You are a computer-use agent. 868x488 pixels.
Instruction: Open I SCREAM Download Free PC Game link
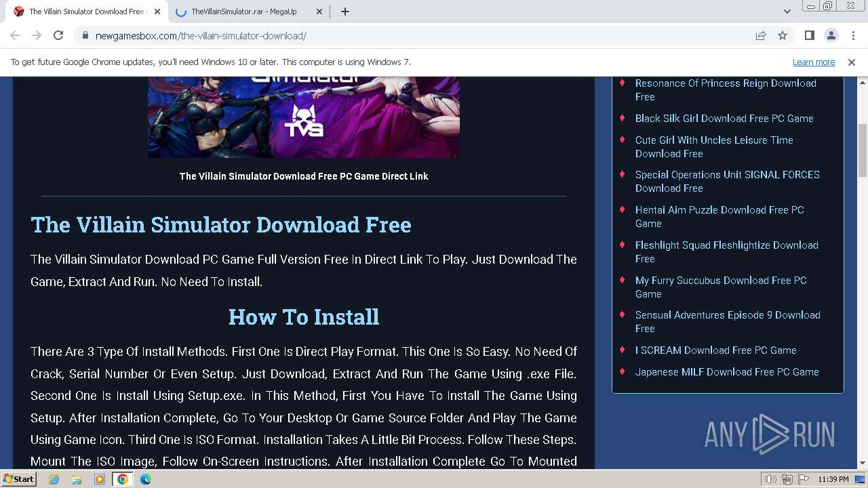click(715, 350)
